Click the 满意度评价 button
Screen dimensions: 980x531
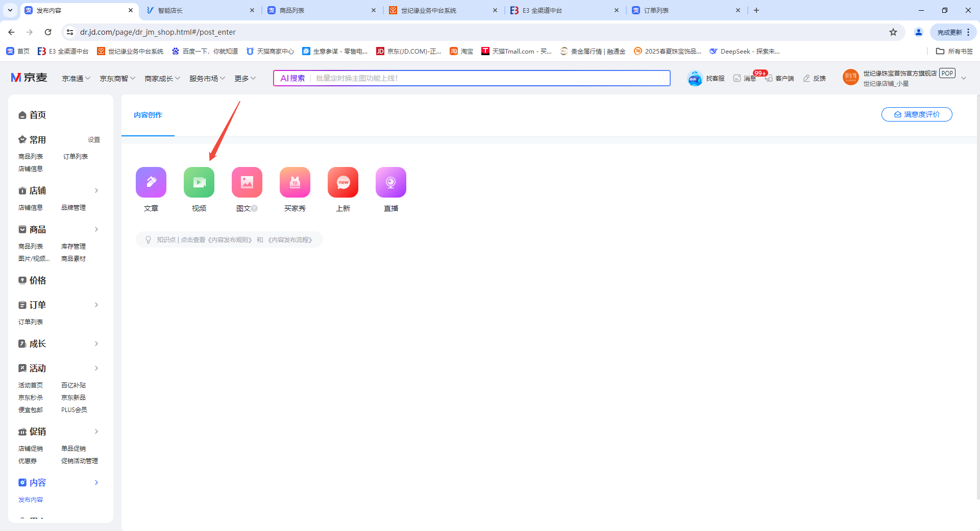pyautogui.click(x=917, y=114)
